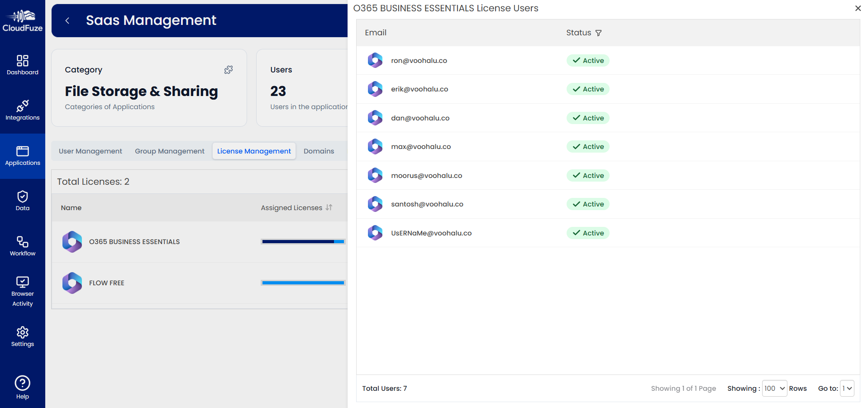Switch to the User Management tab
Screen dimensions: 868x408
(90, 151)
